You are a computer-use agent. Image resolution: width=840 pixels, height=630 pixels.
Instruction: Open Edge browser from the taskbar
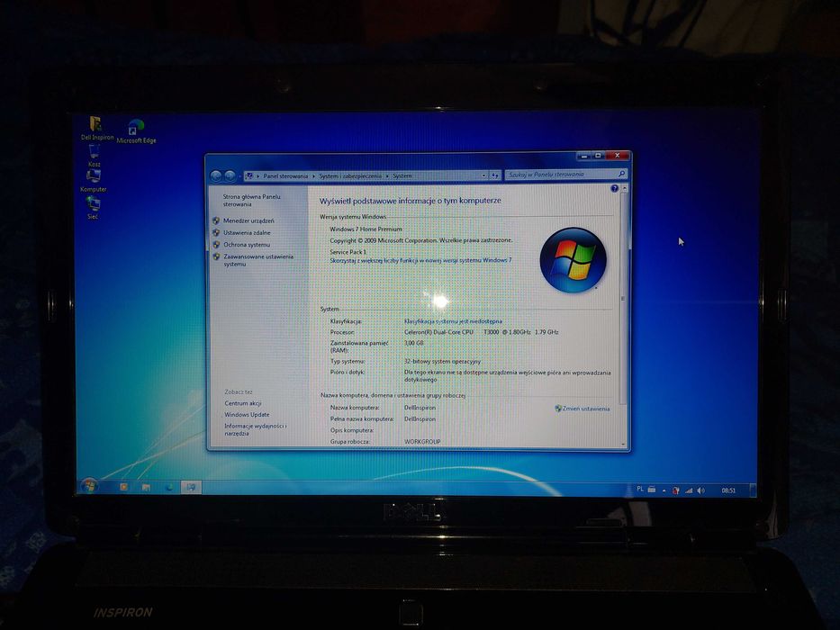169,488
